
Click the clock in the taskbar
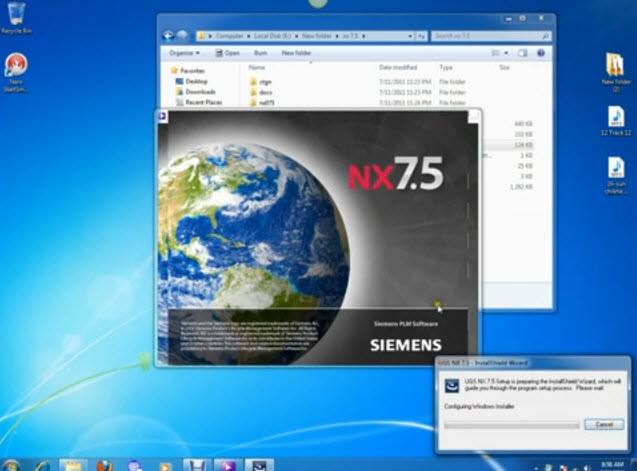(x=612, y=466)
